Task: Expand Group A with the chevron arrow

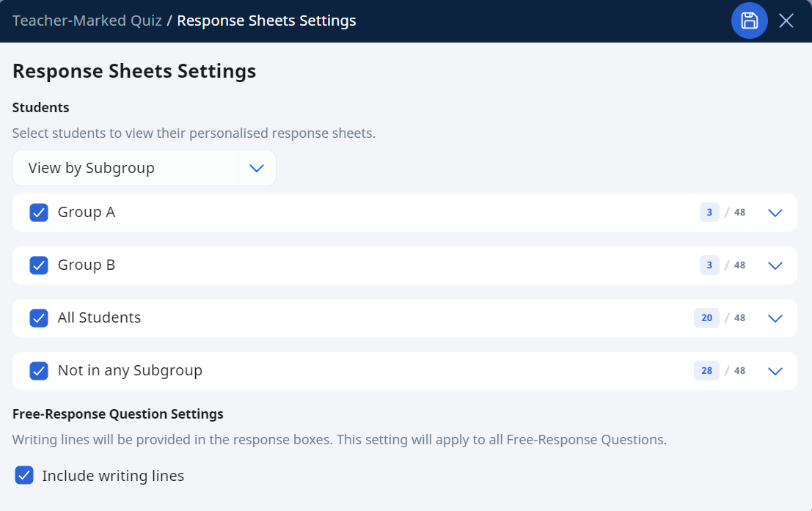Action: pyautogui.click(x=775, y=213)
